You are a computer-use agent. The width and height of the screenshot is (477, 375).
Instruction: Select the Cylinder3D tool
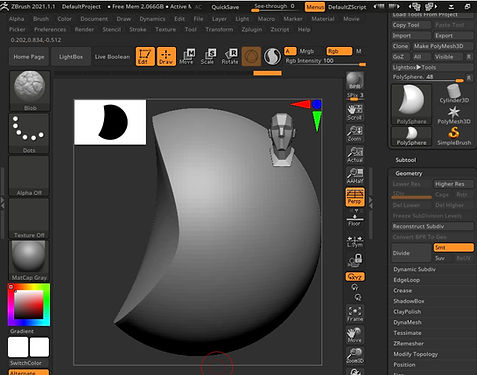tap(454, 94)
